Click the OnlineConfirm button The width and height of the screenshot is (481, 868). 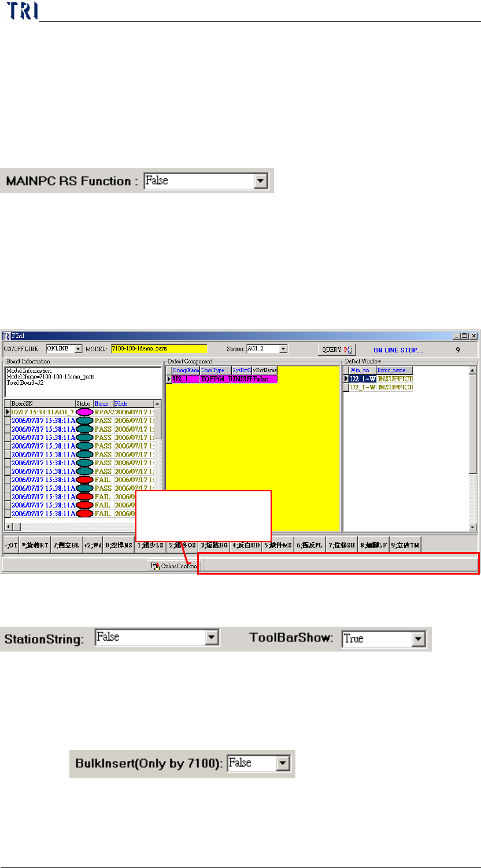(173, 566)
